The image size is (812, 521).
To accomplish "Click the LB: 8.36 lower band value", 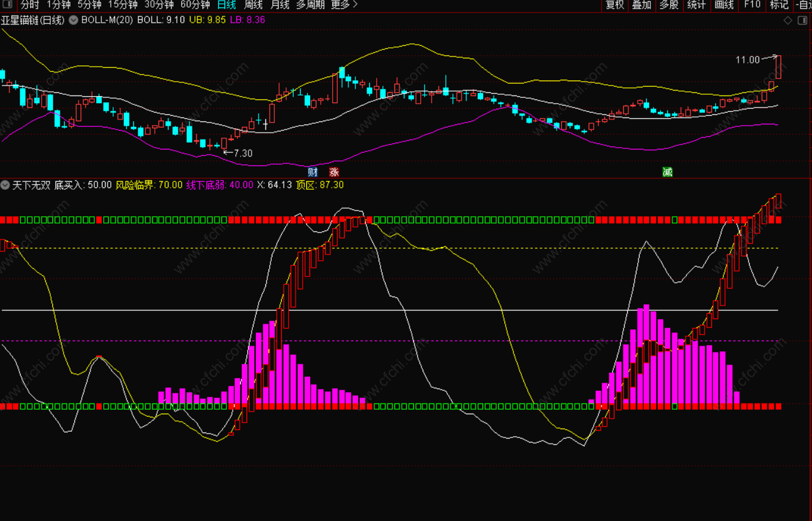I will [x=248, y=20].
